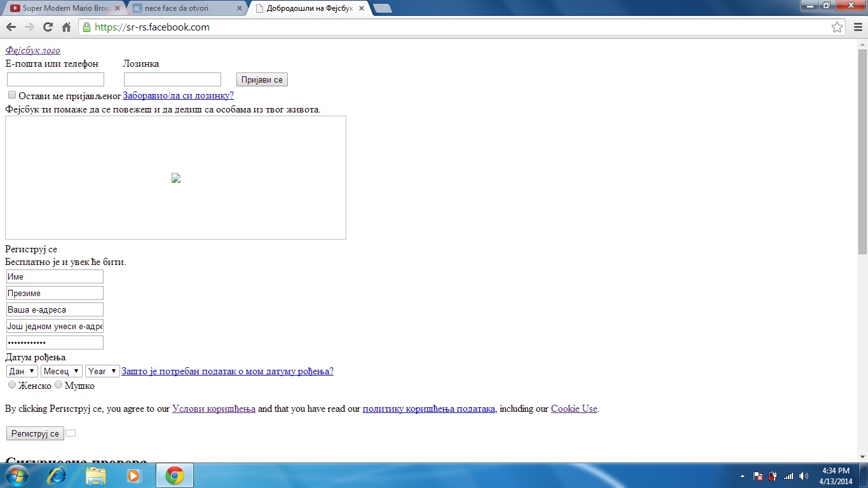Open the Windows Start menu

coord(17,475)
